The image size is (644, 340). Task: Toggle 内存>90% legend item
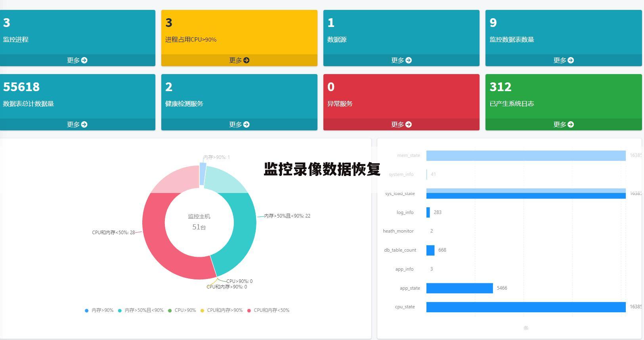coord(99,310)
